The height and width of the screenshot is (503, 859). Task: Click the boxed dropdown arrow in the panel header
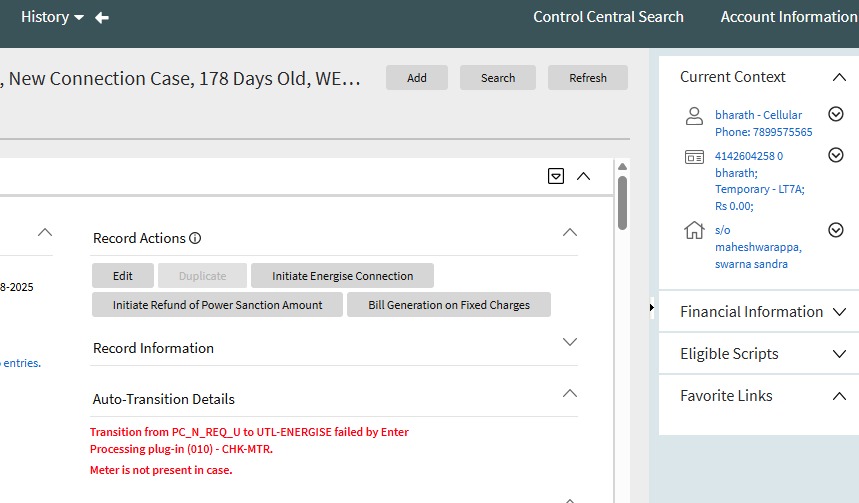click(x=556, y=176)
